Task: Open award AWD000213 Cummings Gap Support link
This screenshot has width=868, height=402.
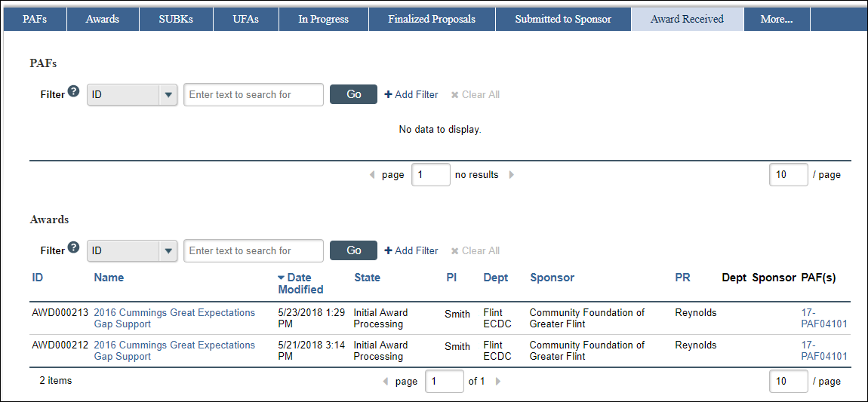Action: 174,318
